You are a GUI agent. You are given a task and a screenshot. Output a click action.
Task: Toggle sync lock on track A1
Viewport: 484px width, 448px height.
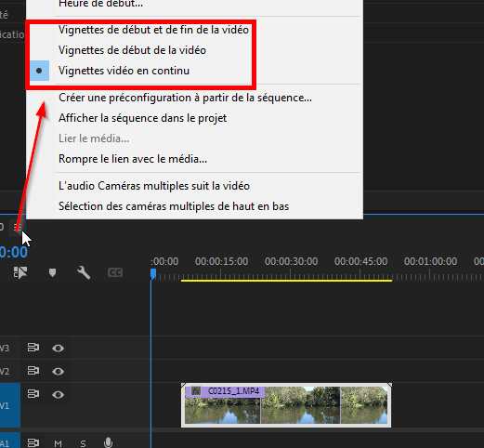33,442
